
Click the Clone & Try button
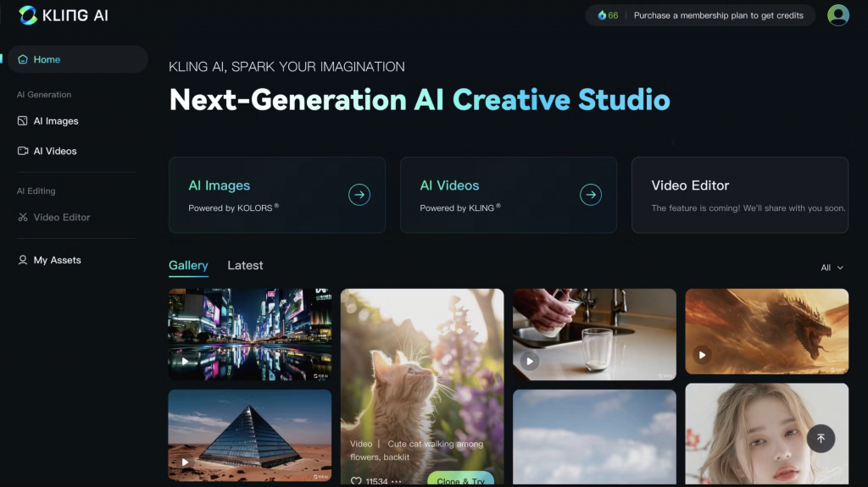pyautogui.click(x=460, y=480)
